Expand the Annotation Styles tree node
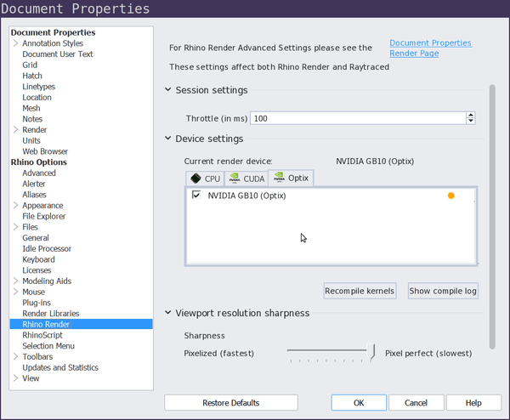 tap(15, 43)
